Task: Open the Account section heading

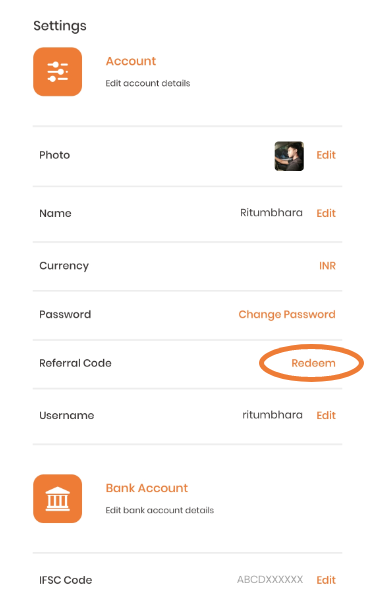Action: (x=131, y=61)
